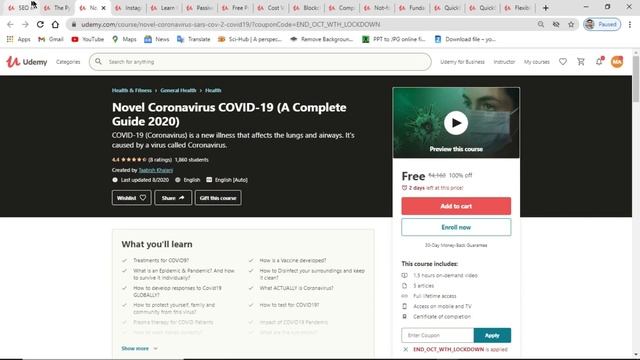This screenshot has height=360, width=640.
Task: Switch to the Instag browser tab
Action: point(129,8)
